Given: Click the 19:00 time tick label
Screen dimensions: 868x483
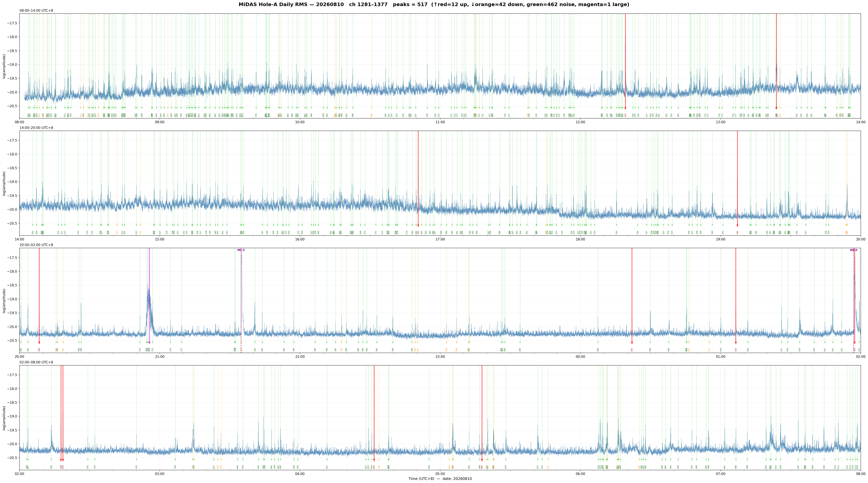Looking at the screenshot, I should tap(720, 239).
